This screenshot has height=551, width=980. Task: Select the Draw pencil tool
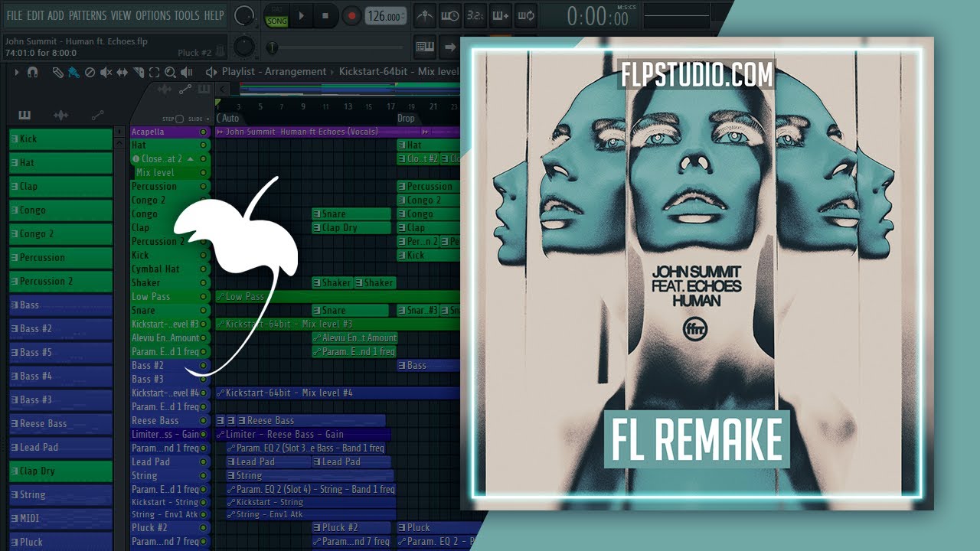(x=58, y=73)
